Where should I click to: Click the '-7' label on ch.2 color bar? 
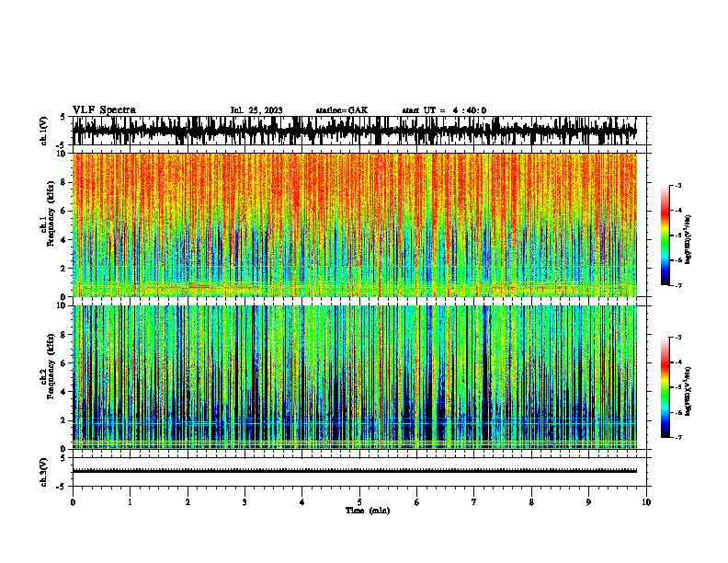pos(678,438)
